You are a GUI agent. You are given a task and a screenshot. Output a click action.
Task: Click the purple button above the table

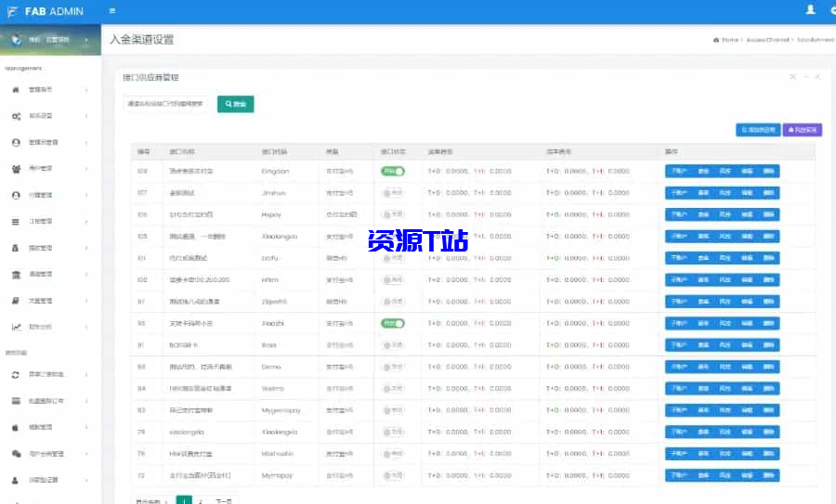[802, 131]
